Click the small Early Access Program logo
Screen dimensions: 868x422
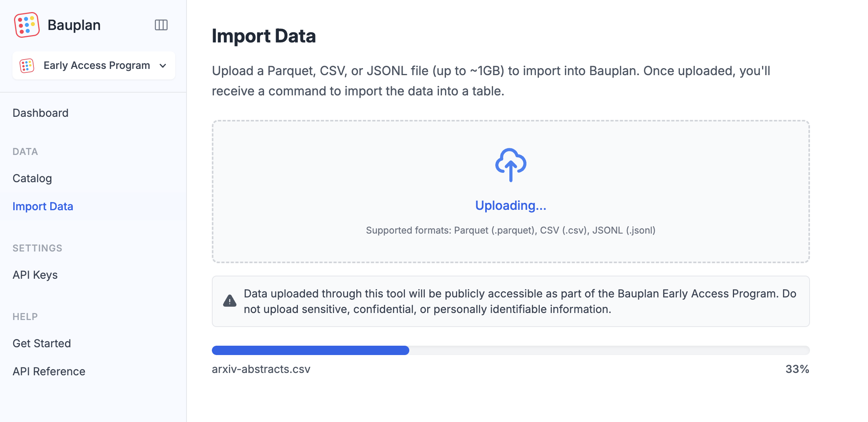tap(27, 66)
